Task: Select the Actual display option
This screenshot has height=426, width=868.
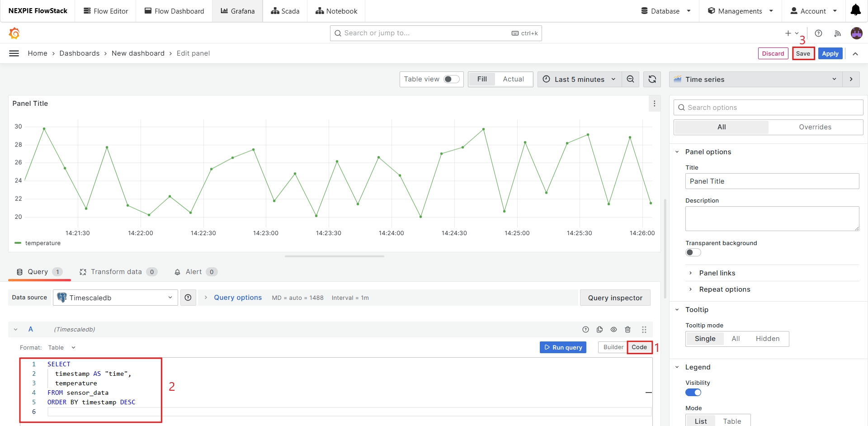Action: pyautogui.click(x=514, y=79)
